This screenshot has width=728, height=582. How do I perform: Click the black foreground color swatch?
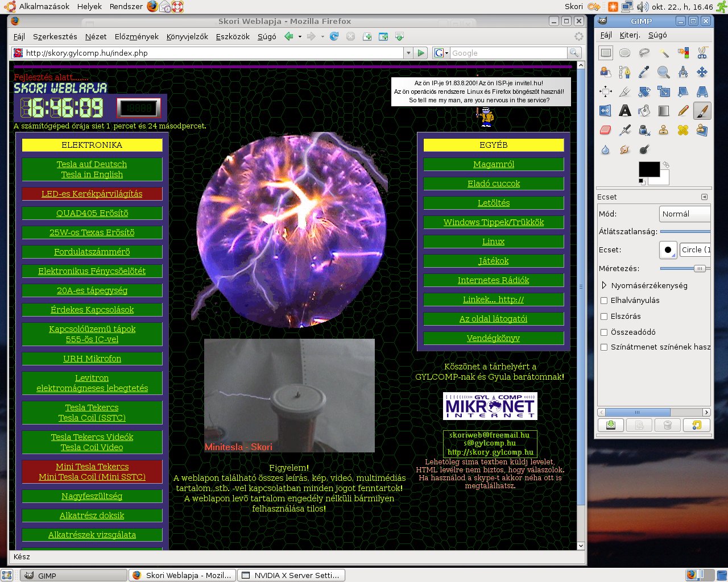point(649,169)
